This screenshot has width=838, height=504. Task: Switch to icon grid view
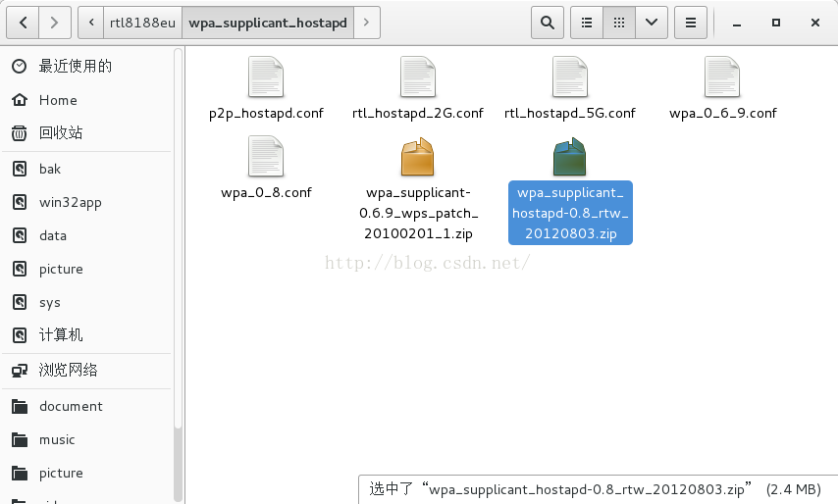618,22
